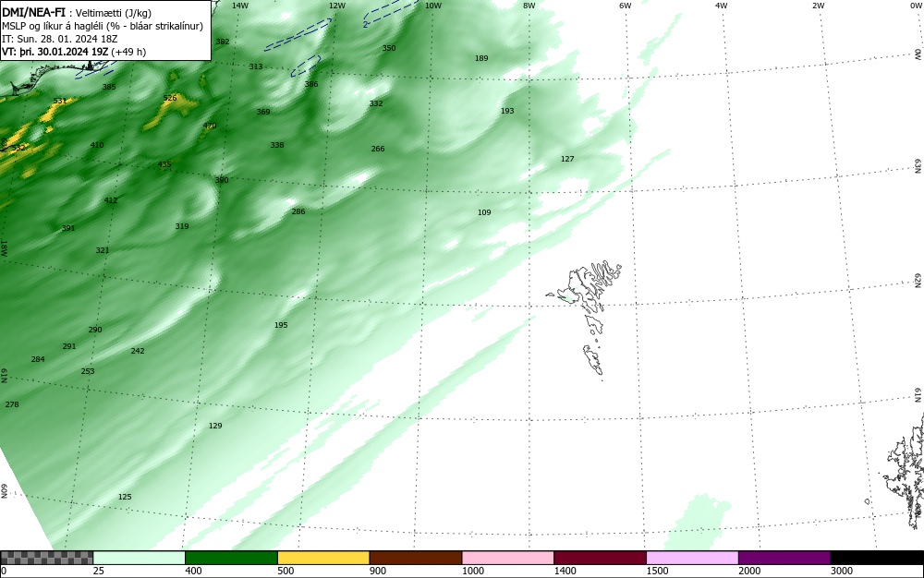924x578 pixels.
Task: Click the legend value 500
Action: [286, 571]
